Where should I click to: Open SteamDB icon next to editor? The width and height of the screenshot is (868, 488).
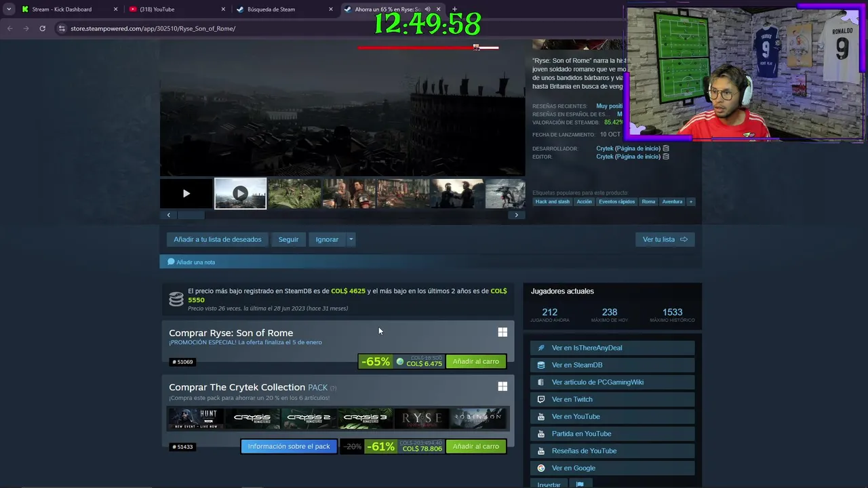(666, 157)
